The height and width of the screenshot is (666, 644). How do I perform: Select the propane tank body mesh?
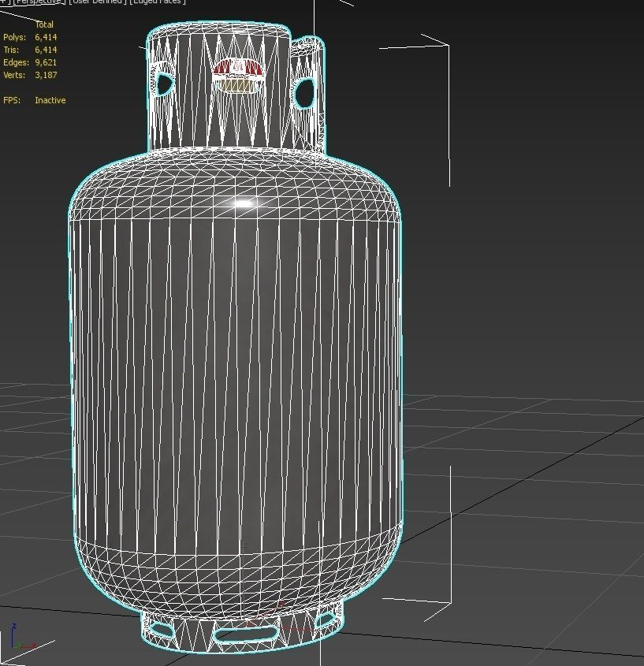[x=236, y=374]
